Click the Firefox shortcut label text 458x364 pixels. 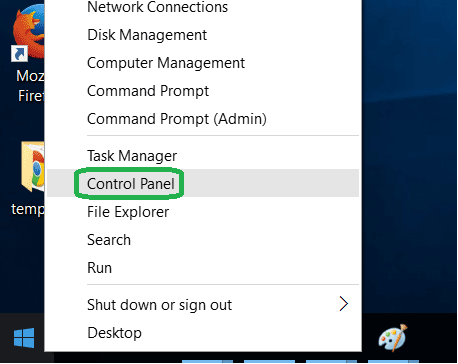coord(30,86)
